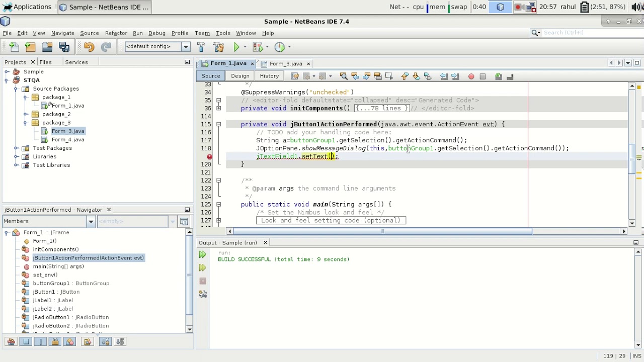Toggle Rectangular Selection in editor toolbar
Image resolution: width=644 pixels, height=362 pixels.
[389, 76]
